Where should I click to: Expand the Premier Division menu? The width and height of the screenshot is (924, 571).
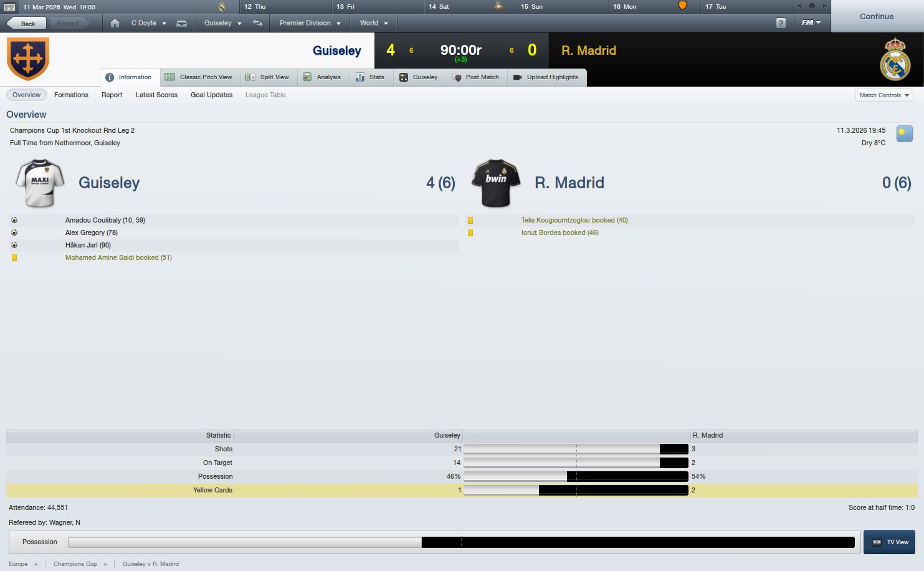310,23
